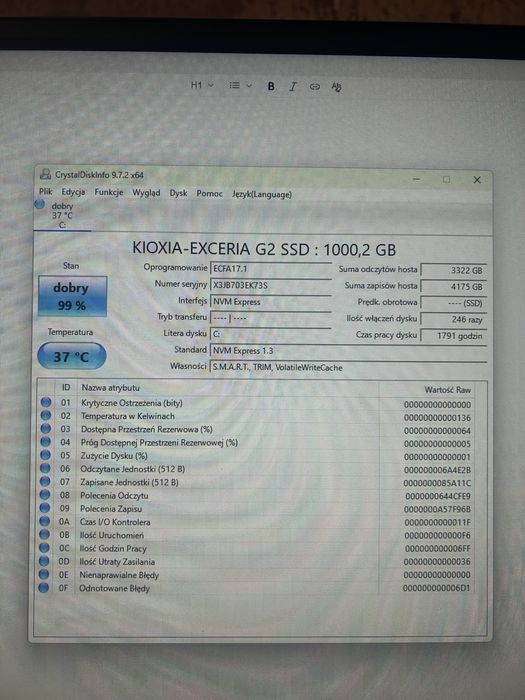Select the Ilość Godzin Pracy attribute name
Viewport: 525px width, 700px height.
coord(113,548)
